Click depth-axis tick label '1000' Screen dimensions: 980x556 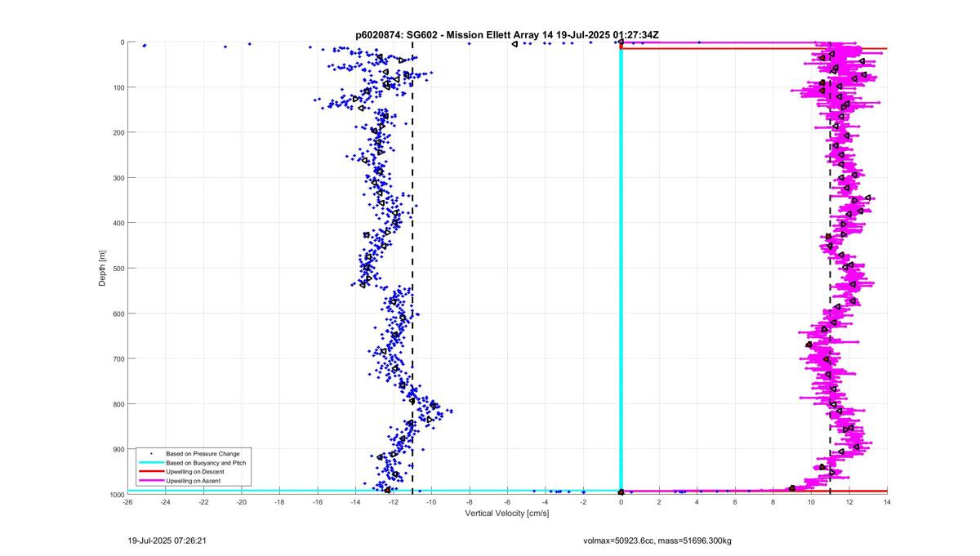[x=115, y=494]
